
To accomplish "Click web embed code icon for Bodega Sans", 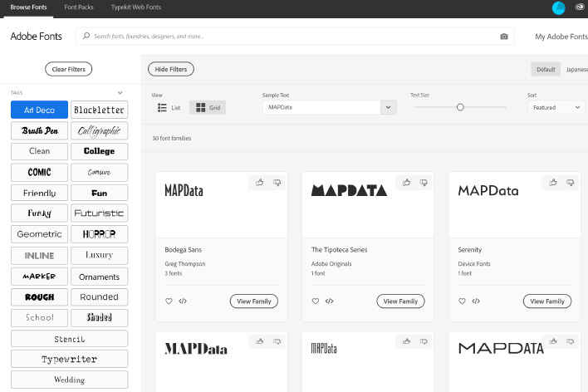I will pyautogui.click(x=183, y=301).
